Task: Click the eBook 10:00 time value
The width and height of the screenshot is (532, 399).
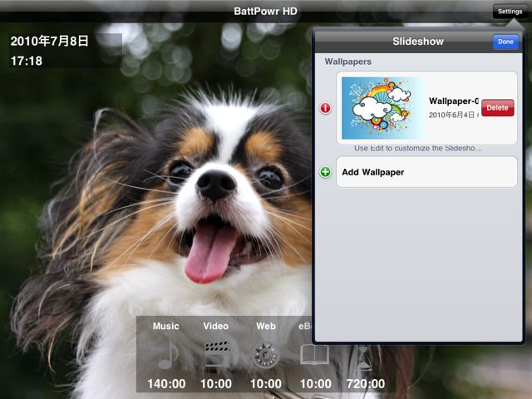Action: coord(316,384)
